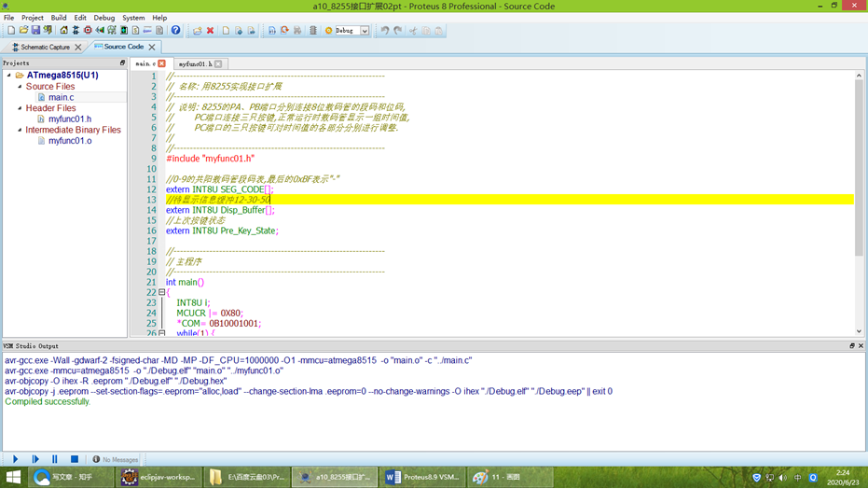
Task: Save project with the floppy disk icon
Action: [35, 31]
